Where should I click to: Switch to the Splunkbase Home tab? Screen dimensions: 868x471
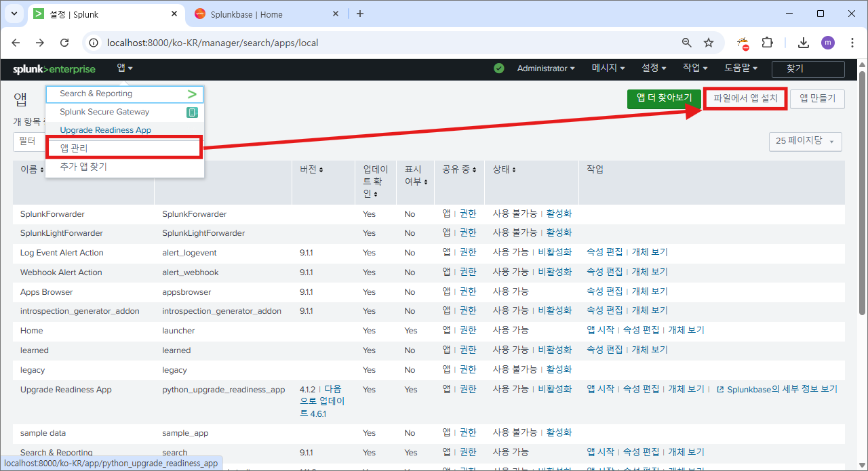[265, 14]
